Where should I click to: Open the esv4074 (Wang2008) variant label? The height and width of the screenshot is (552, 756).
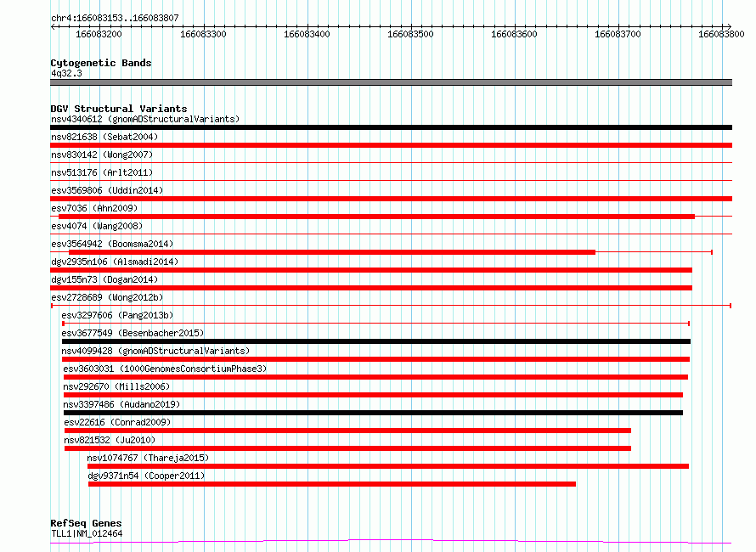[x=97, y=226]
